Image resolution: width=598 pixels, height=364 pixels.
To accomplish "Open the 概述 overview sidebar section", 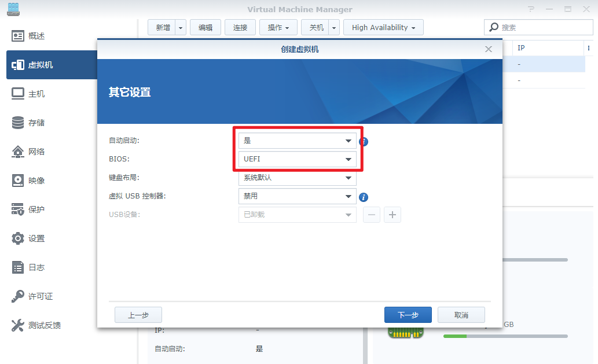I will tap(36, 36).
